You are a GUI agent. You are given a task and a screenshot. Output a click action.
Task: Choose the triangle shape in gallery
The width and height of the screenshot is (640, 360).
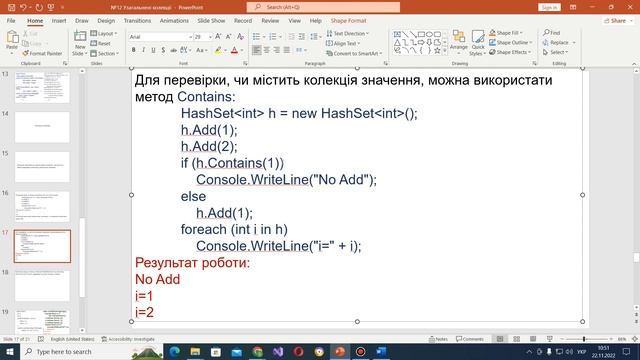pyautogui.click(x=397, y=42)
